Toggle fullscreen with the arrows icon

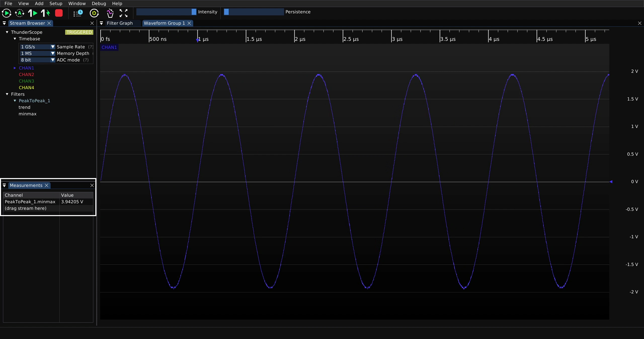click(x=123, y=13)
